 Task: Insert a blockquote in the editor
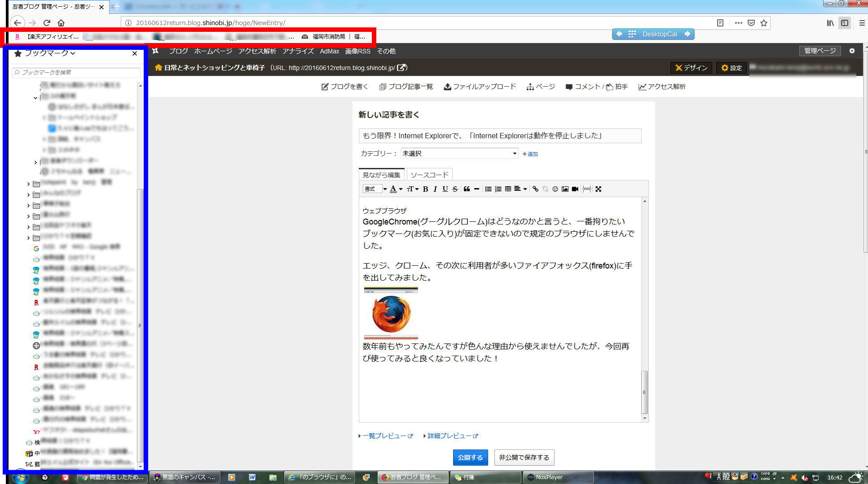click(x=467, y=189)
